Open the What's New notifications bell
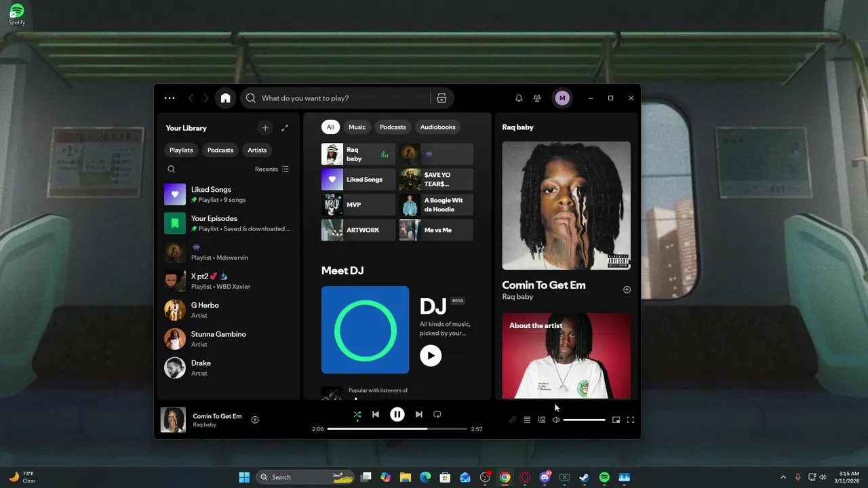The height and width of the screenshot is (488, 868). [x=519, y=98]
